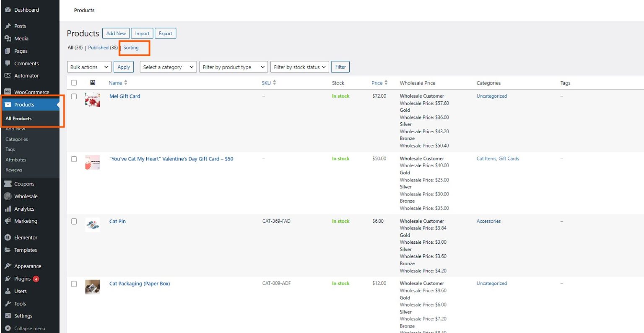
Task: Expand the Select a category dropdown
Action: pyautogui.click(x=168, y=67)
